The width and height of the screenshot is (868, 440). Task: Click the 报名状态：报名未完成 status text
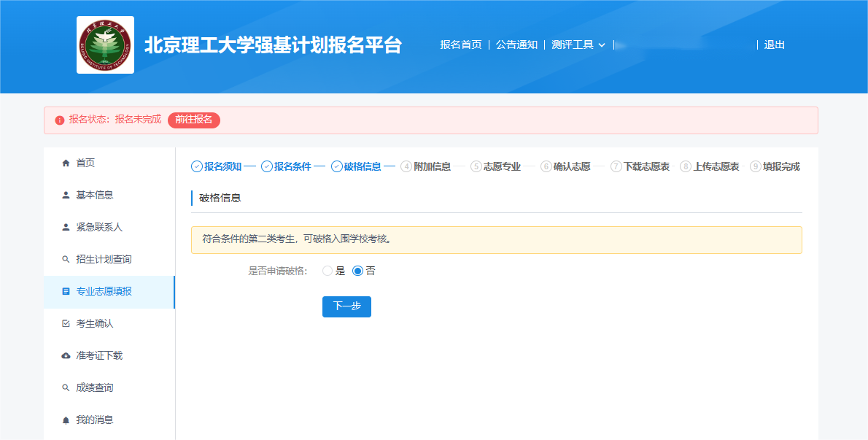pyautogui.click(x=115, y=120)
